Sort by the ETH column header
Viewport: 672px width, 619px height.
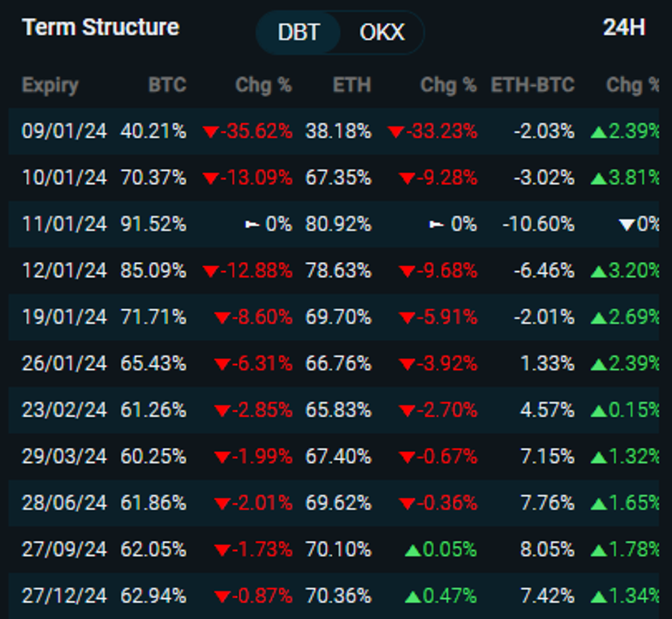coord(351,85)
